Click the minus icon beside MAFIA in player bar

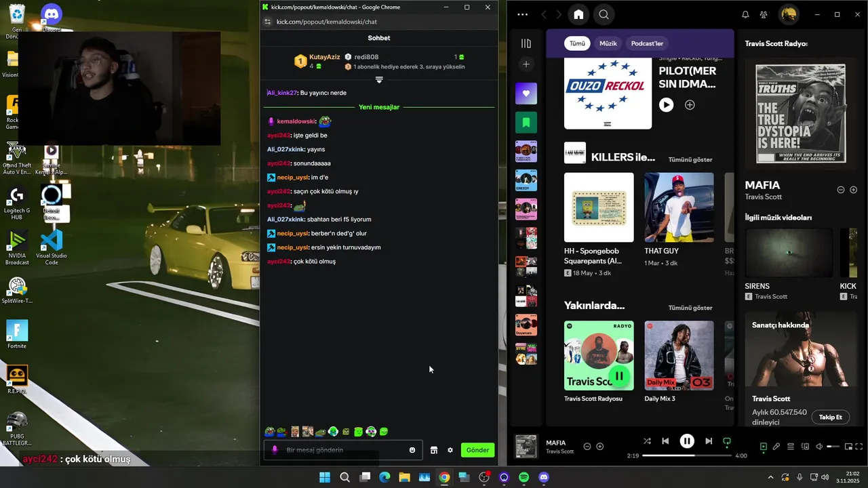click(587, 447)
